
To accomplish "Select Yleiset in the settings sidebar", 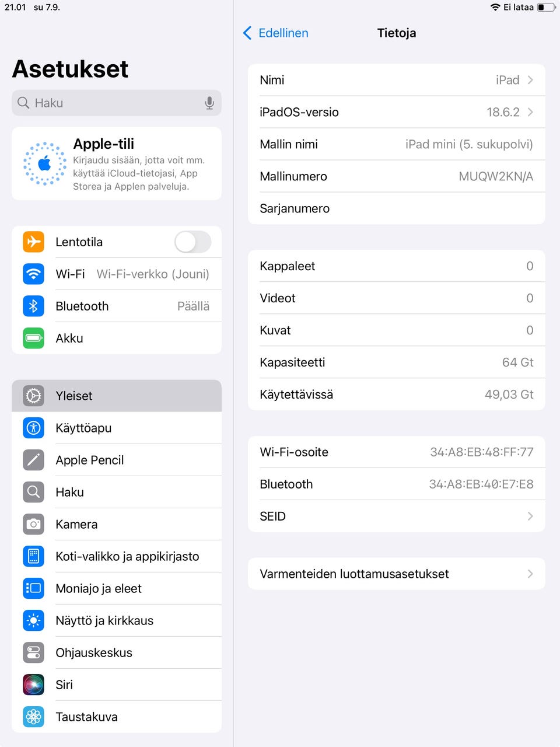I will point(117,396).
